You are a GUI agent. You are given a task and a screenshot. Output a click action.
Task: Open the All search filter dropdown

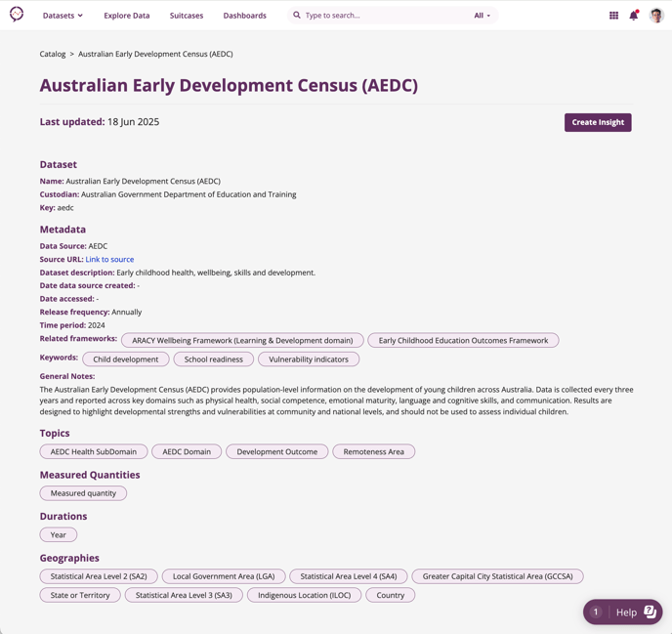coord(482,16)
